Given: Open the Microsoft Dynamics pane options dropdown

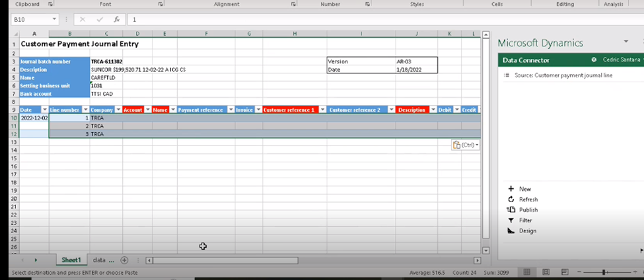Looking at the screenshot, I should point(626,42).
